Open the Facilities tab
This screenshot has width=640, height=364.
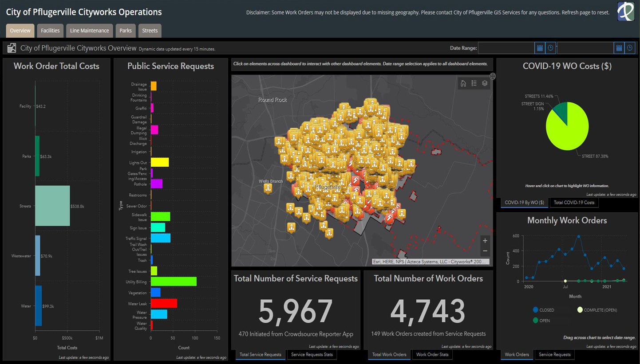50,31
